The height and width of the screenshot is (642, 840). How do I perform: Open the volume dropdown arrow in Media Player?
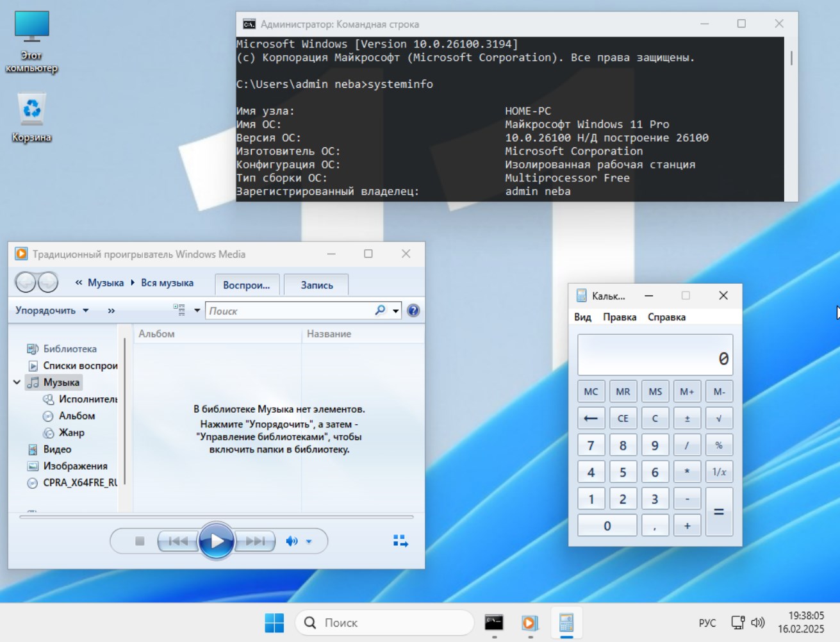click(x=309, y=541)
